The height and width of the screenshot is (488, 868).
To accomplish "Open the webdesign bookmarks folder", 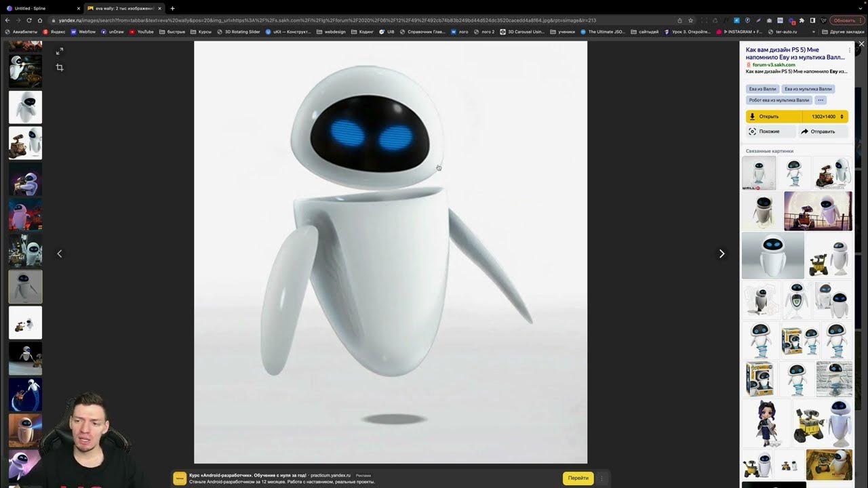I will point(332,32).
